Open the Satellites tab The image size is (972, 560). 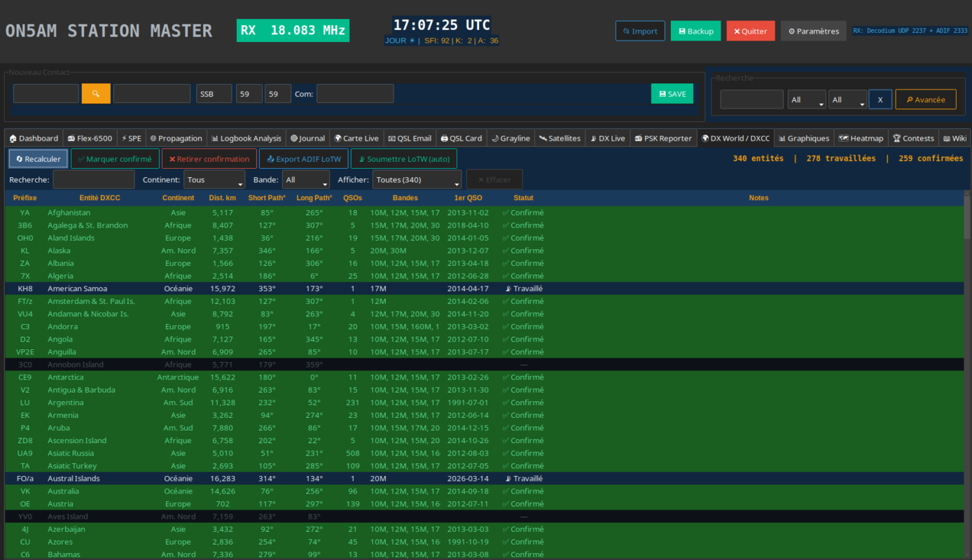[x=560, y=139]
